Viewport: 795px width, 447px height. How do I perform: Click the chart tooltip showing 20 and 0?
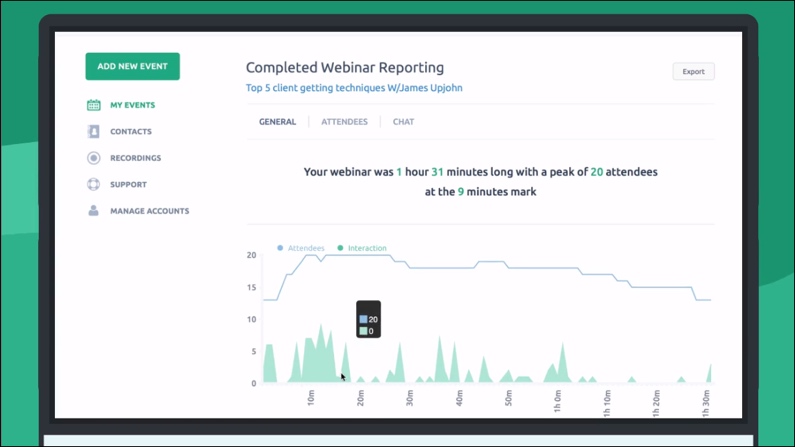point(369,319)
